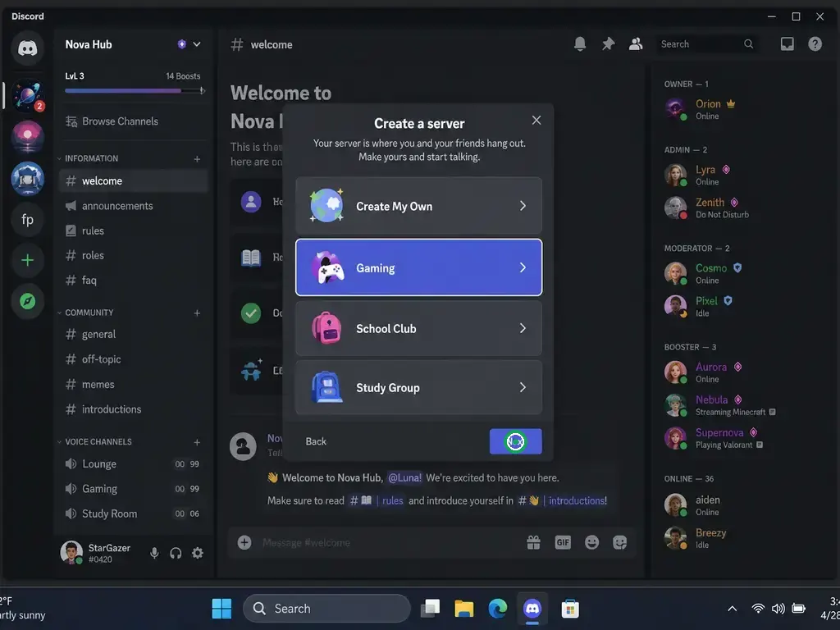Select the planet server with 2 notifications
The image size is (840, 630).
[x=27, y=95]
